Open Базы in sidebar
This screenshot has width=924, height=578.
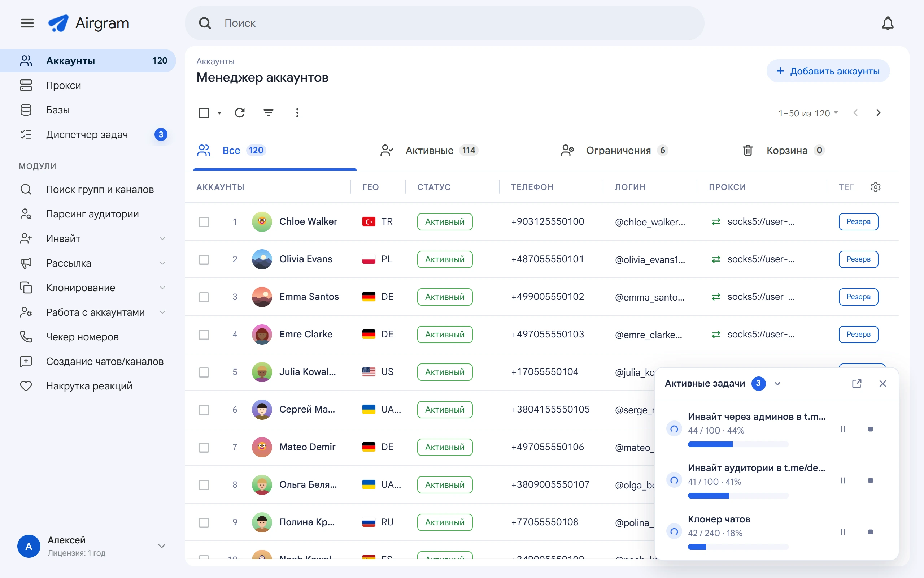[x=88, y=110]
